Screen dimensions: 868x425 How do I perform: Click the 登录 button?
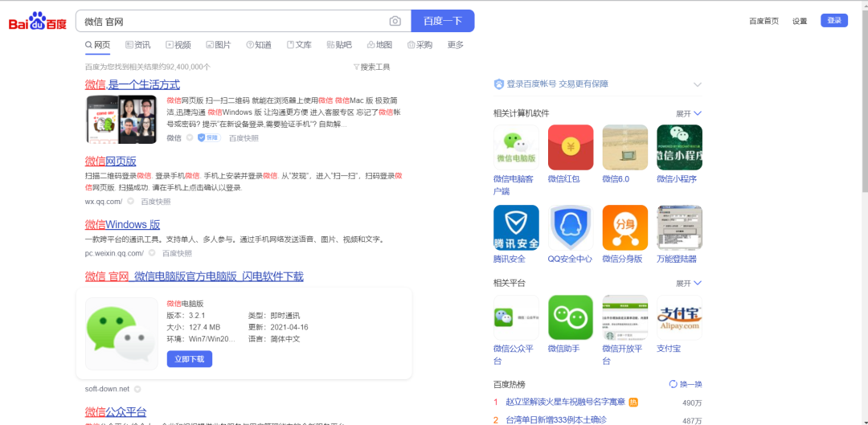[834, 20]
